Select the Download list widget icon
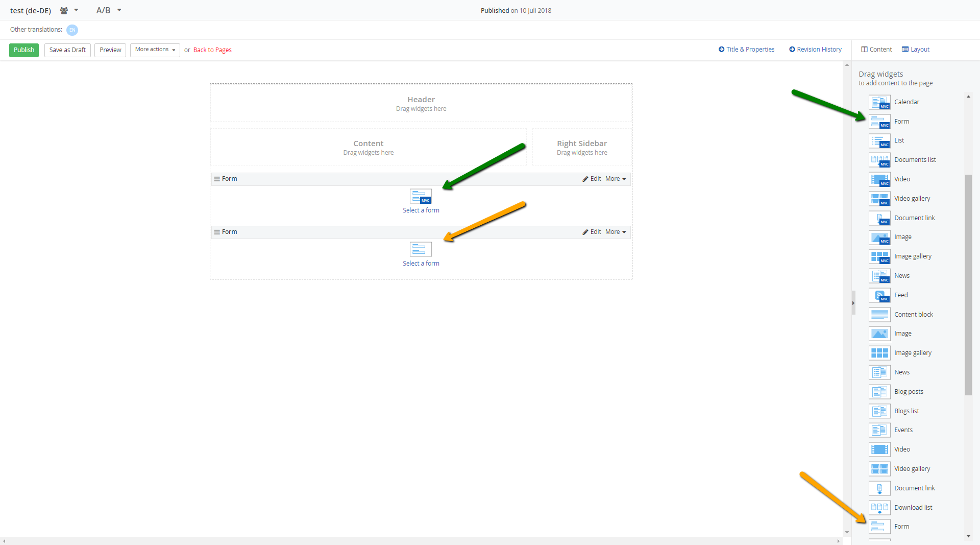The height and width of the screenshot is (545, 980). pyautogui.click(x=879, y=507)
